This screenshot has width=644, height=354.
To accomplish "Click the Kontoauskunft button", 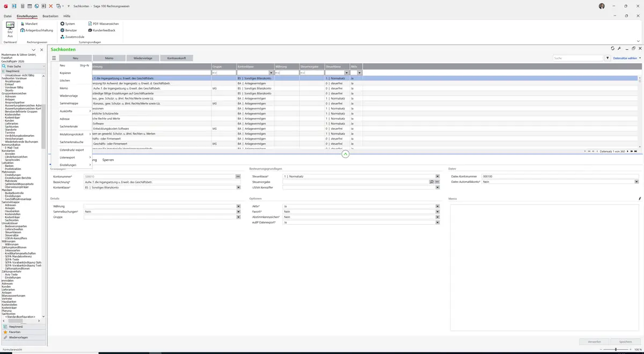I will coord(176,58).
